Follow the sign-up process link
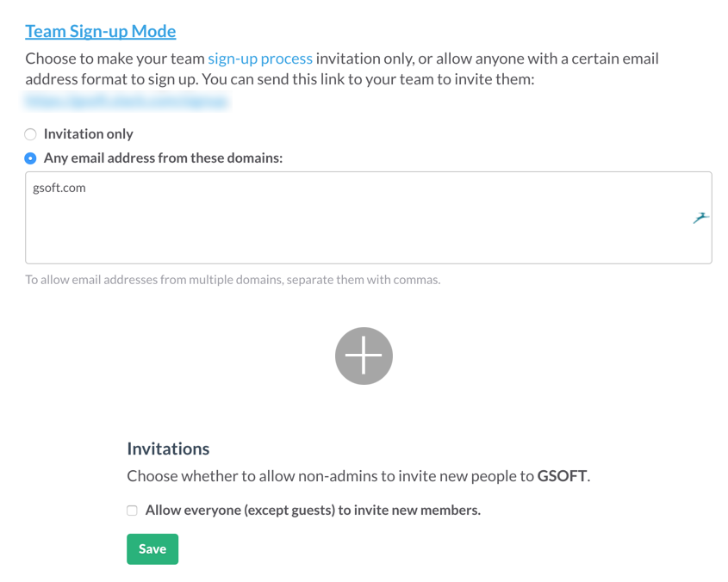Viewport: 728px width, 582px height. [260, 59]
